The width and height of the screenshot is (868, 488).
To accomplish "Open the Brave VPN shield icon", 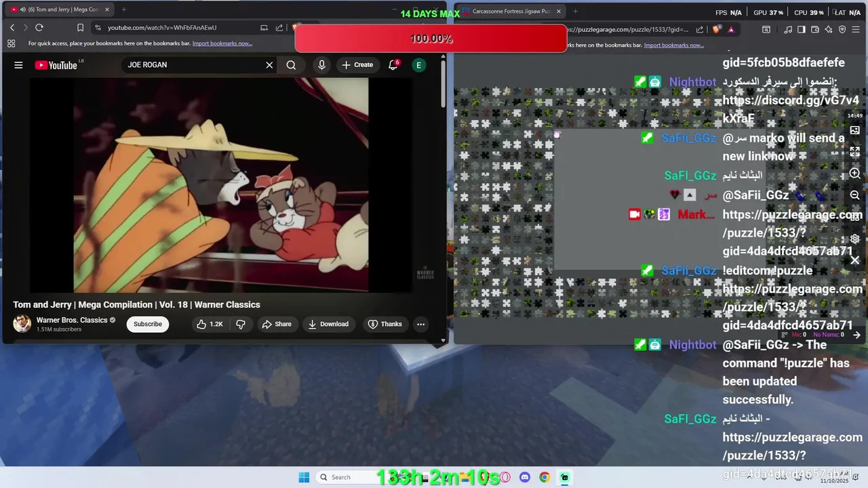I will (842, 30).
